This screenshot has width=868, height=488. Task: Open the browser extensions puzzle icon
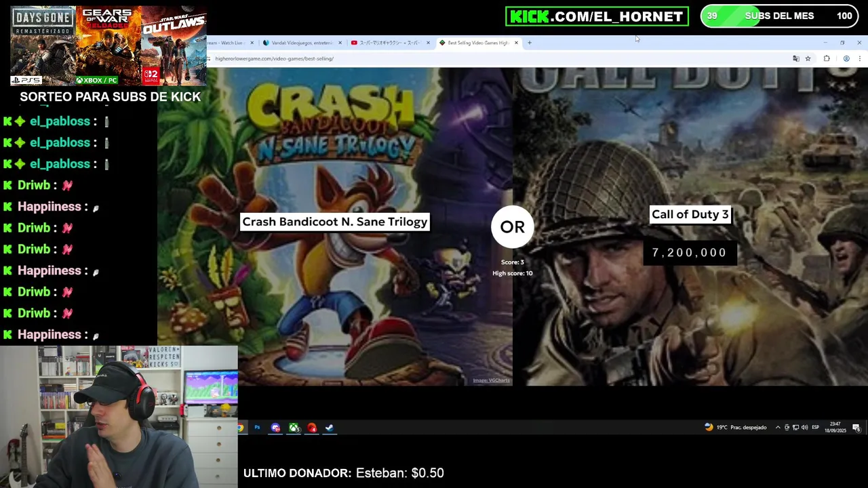click(827, 58)
